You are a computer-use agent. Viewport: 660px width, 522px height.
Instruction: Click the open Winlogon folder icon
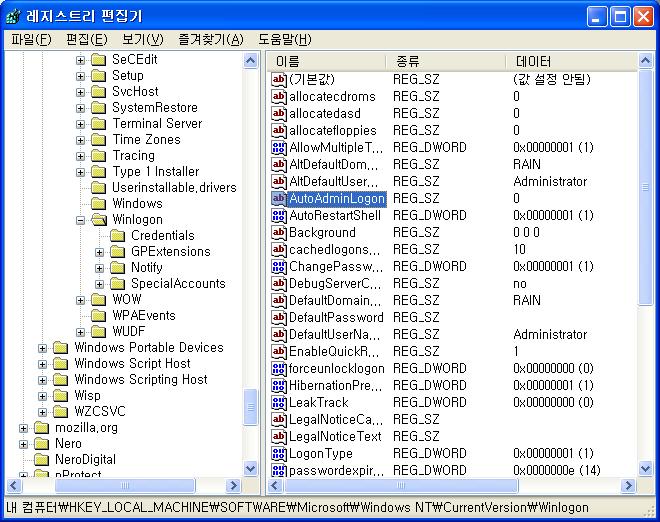[99, 220]
